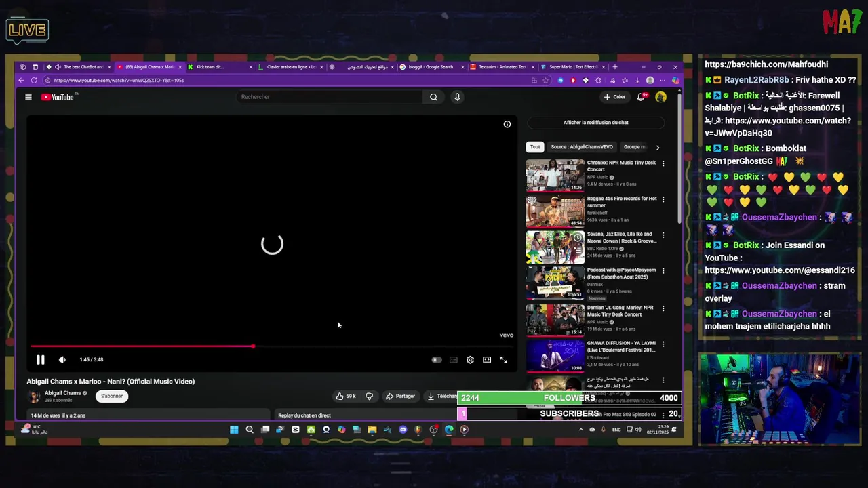This screenshot has height=488, width=868.
Task: Click the search magnifier button
Action: coord(433,97)
